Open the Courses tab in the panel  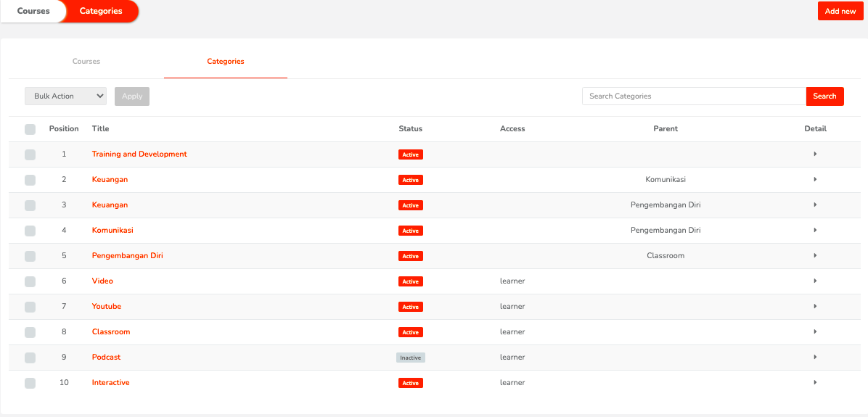tap(86, 62)
